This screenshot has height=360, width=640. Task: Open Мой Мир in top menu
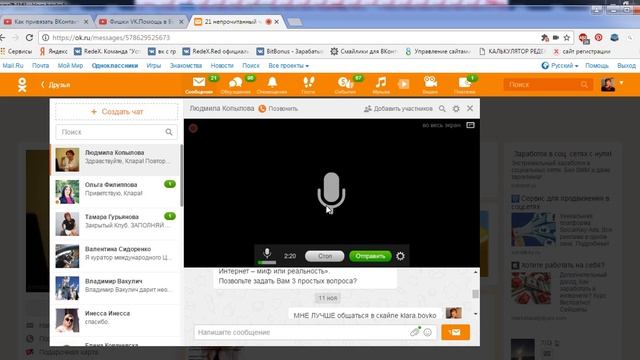coord(70,65)
